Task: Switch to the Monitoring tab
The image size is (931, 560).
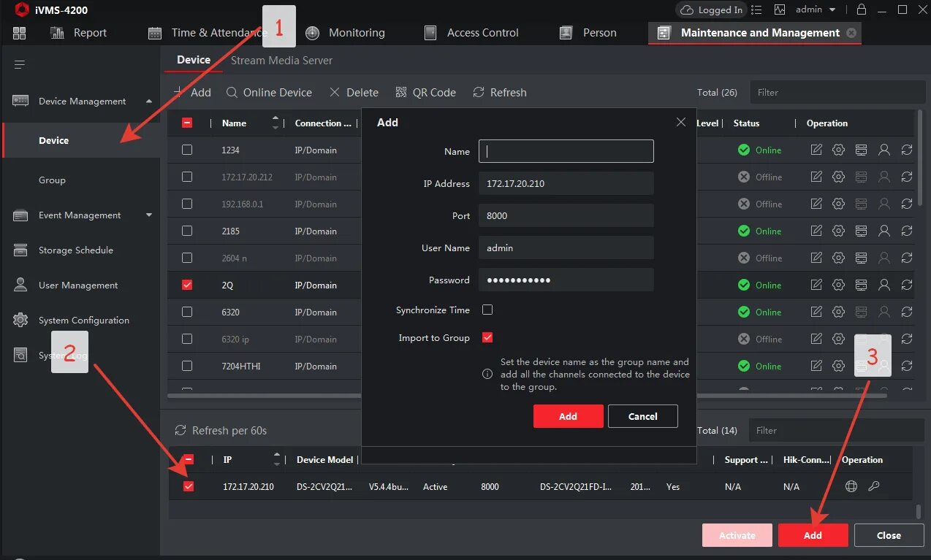Action: pyautogui.click(x=345, y=33)
